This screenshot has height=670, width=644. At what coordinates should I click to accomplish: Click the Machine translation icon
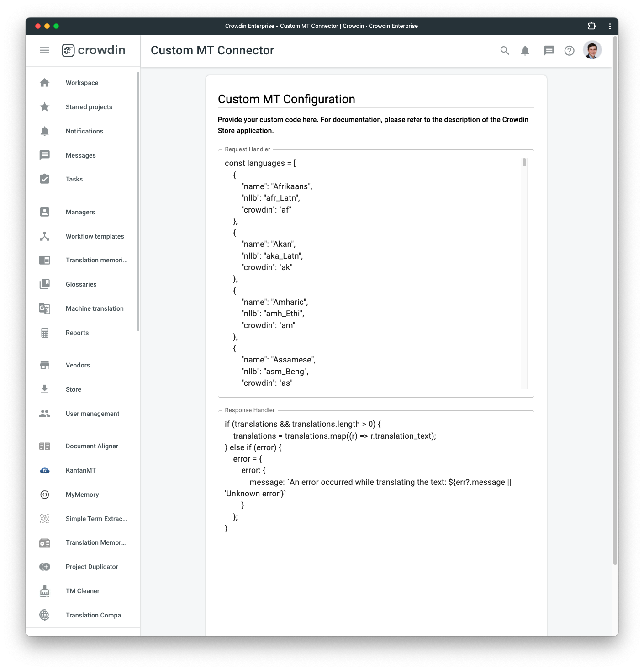tap(45, 308)
